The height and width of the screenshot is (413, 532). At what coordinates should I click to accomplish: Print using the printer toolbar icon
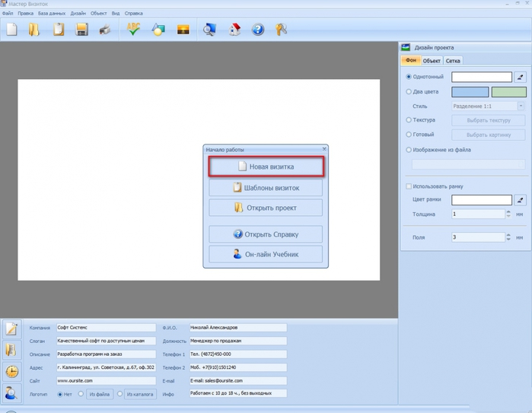105,30
